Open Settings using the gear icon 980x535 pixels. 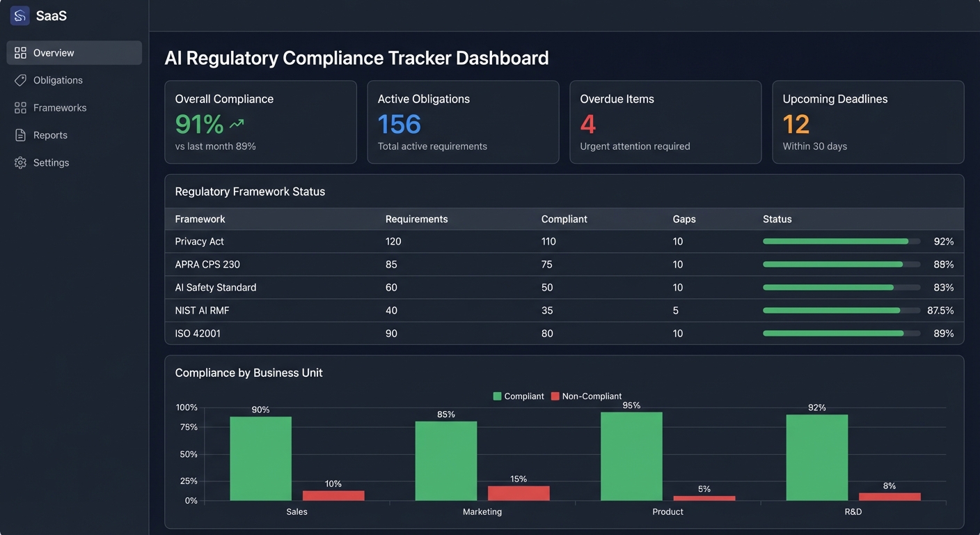(20, 162)
